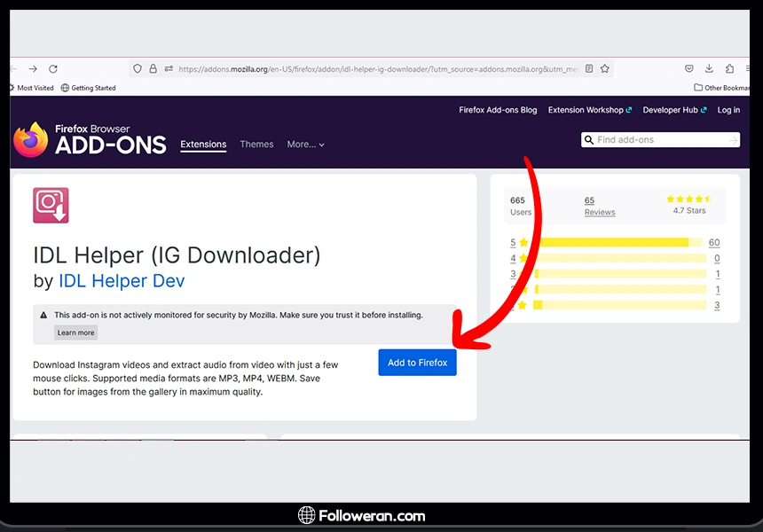Screen dimensions: 763x532
Task: Click the Firefox Add-ons logo
Action: [x=90, y=140]
